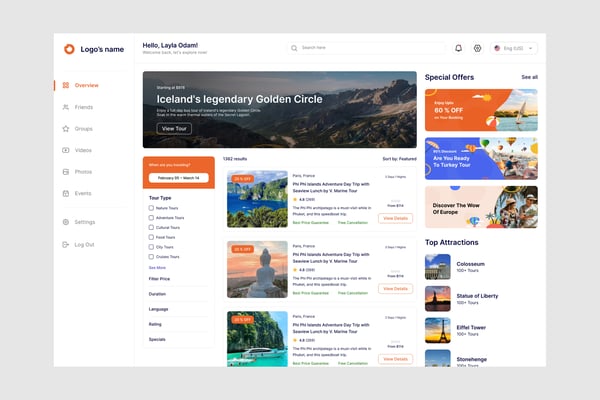Check the City Tours checkbox

151,247
